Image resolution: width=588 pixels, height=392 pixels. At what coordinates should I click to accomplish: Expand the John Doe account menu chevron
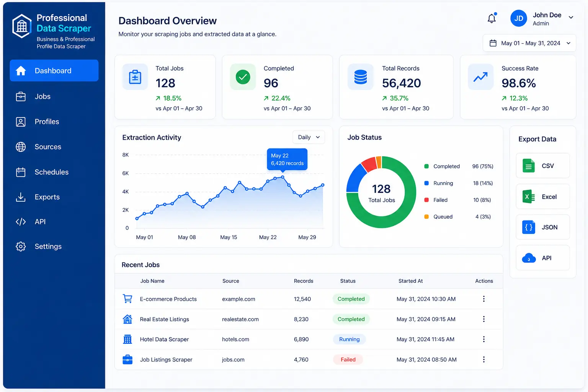point(571,17)
